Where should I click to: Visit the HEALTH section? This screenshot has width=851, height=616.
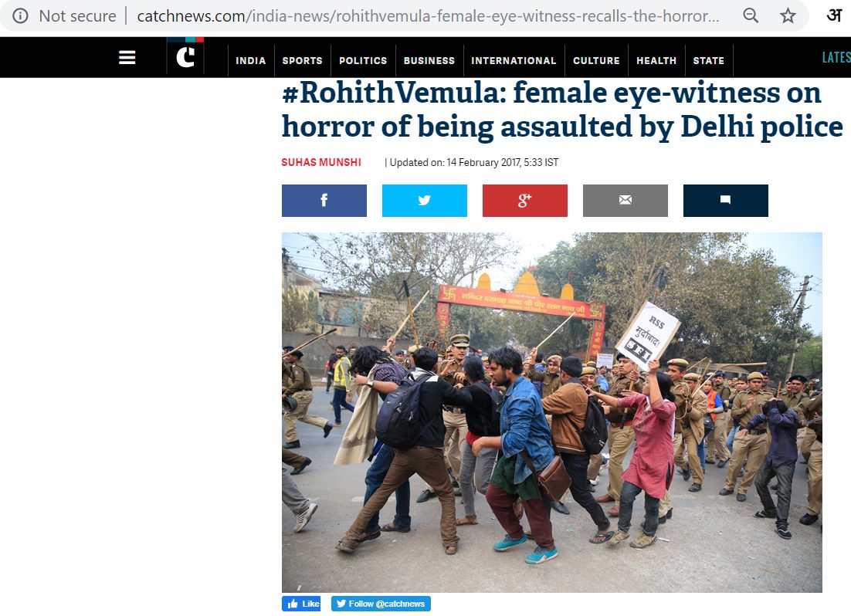(x=656, y=61)
